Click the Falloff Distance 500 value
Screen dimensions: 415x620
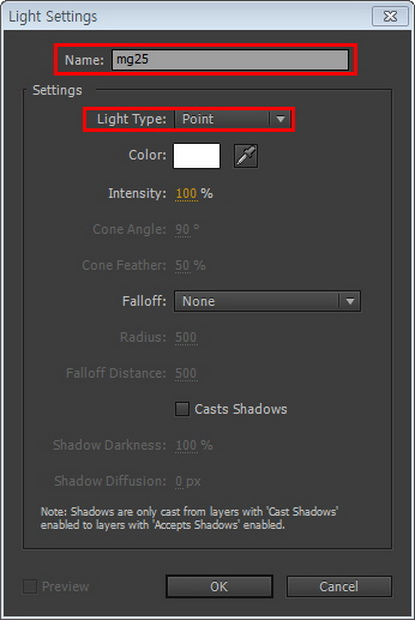pos(186,373)
